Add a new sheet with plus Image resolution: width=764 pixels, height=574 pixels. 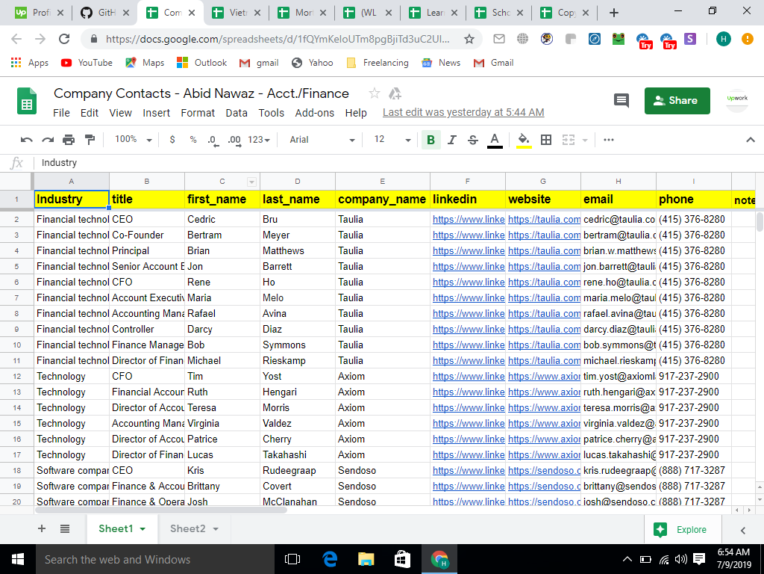pyautogui.click(x=41, y=529)
